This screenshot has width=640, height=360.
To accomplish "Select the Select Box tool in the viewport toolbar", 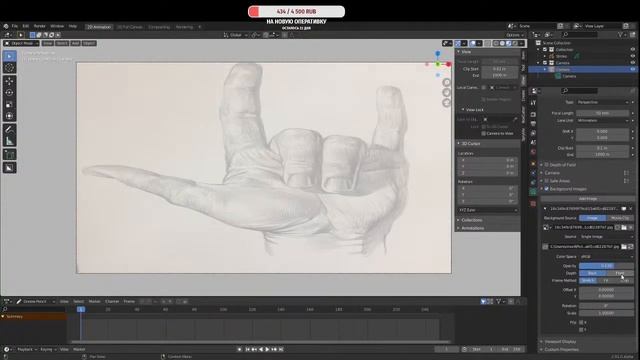I will 9,56.
